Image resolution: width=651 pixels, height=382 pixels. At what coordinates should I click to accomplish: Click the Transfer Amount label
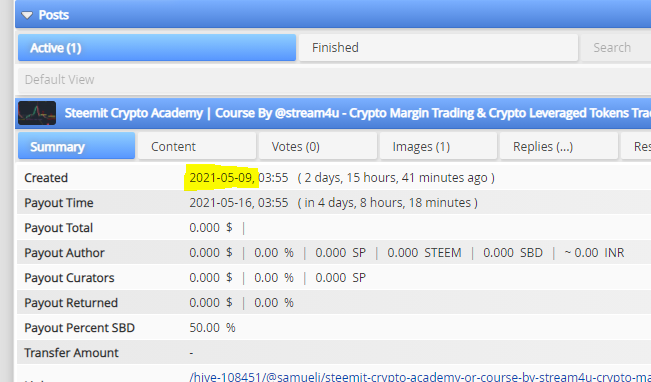point(71,353)
